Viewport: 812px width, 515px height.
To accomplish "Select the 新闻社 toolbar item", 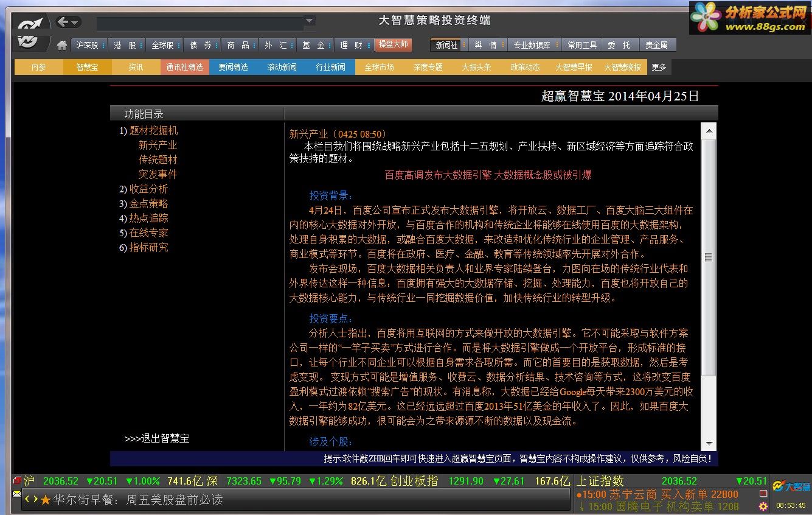I will click(x=449, y=45).
